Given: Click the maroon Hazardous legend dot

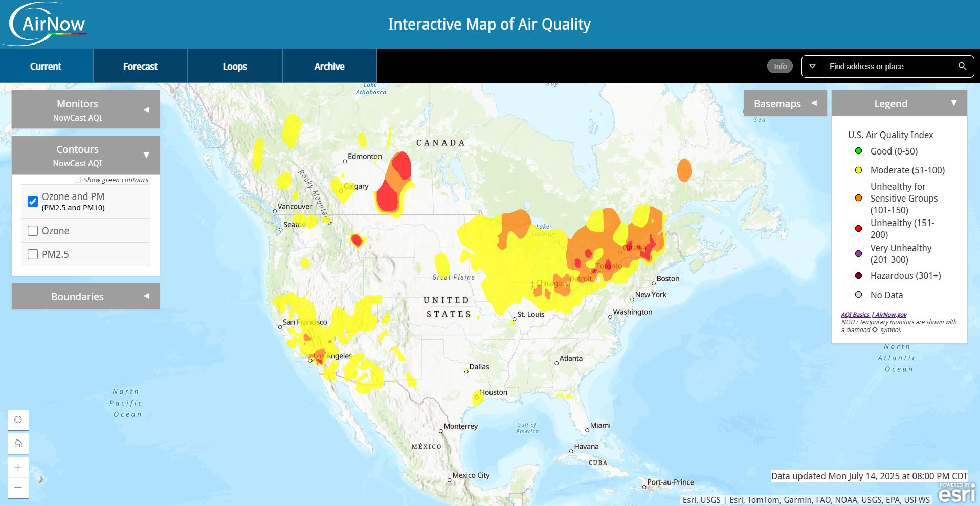Looking at the screenshot, I should pos(859,275).
